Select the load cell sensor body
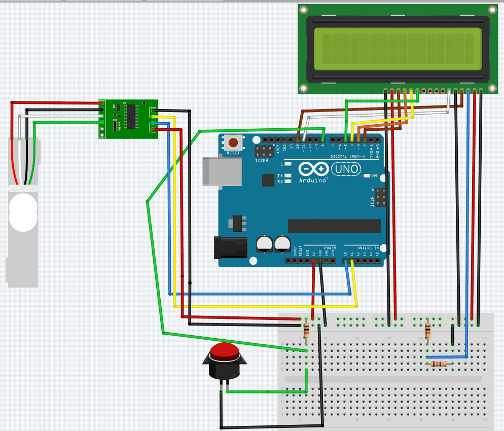Viewport: 504px width, 431px height. [23, 213]
